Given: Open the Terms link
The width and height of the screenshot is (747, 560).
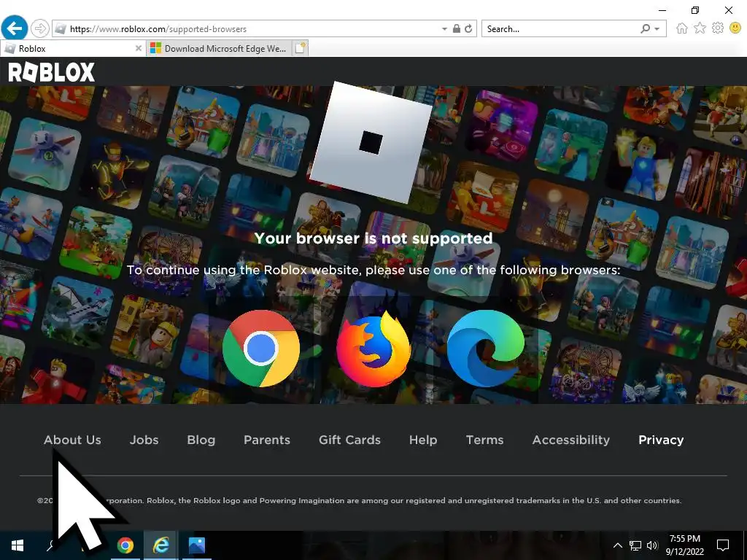Looking at the screenshot, I should point(484,440).
